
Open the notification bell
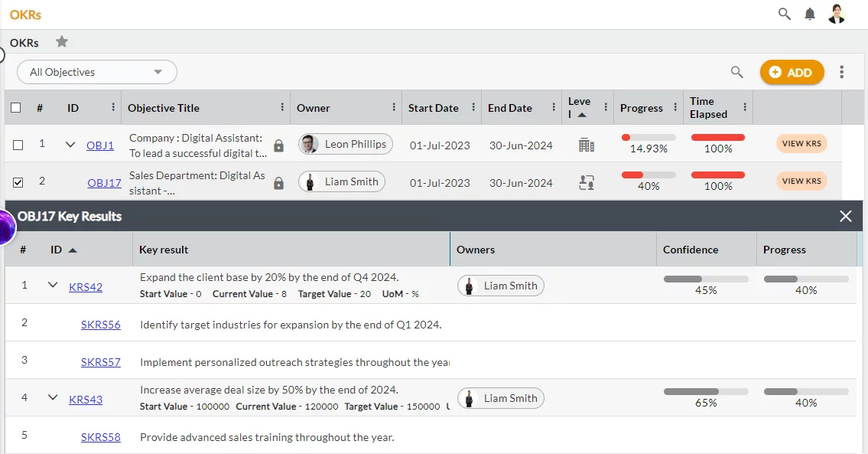click(x=810, y=14)
